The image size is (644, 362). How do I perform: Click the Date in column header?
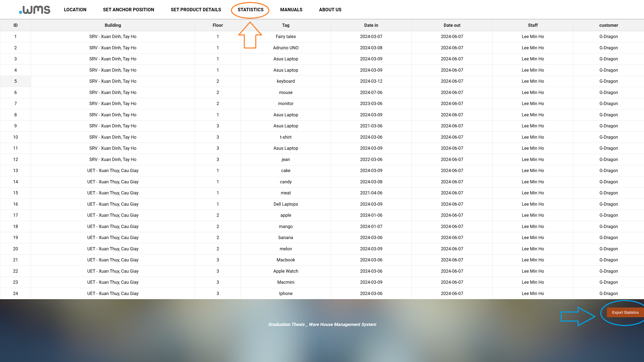pyautogui.click(x=371, y=25)
